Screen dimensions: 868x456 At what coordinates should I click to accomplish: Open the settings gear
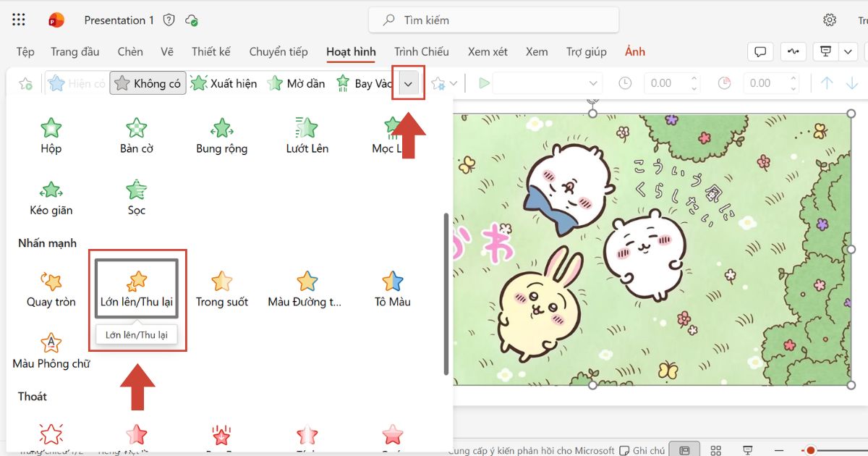tap(830, 20)
